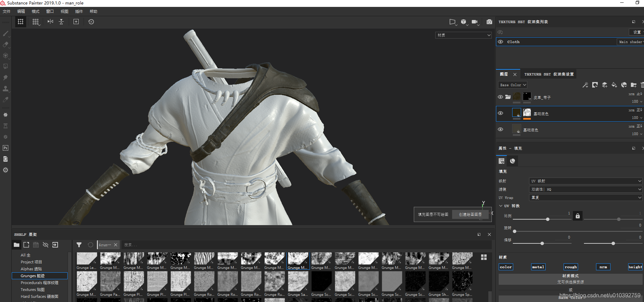Image resolution: width=644 pixels, height=302 pixels.
Task: Click the shelf filter funnel icon
Action: (x=79, y=245)
